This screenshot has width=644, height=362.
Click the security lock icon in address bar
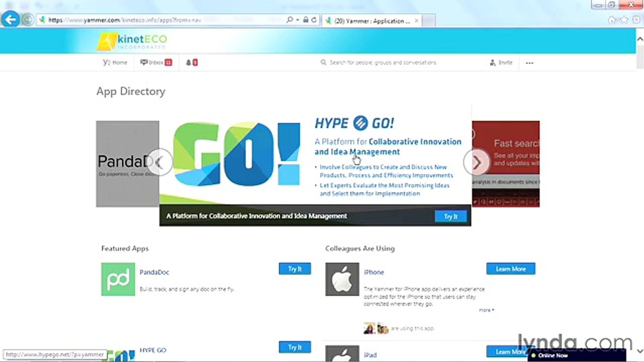point(305,20)
